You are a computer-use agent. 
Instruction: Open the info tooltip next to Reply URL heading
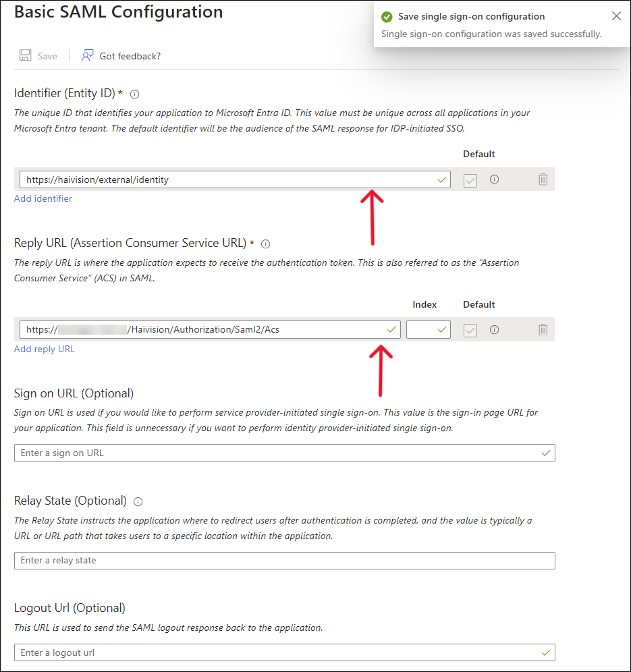[265, 244]
